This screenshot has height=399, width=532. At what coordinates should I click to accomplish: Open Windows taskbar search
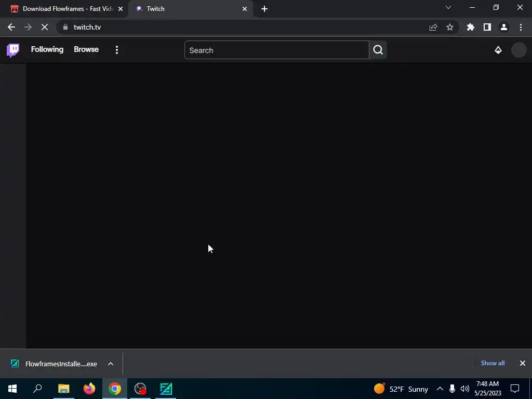point(37,389)
